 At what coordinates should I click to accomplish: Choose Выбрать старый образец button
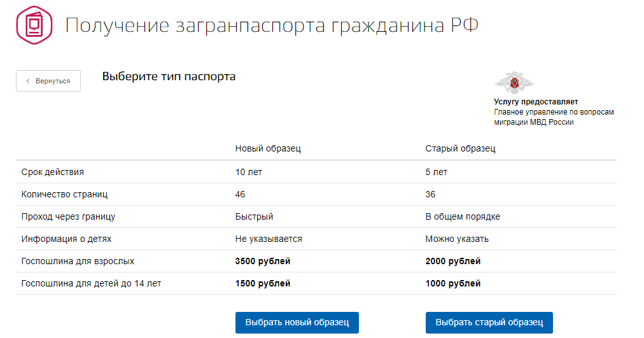(x=489, y=323)
